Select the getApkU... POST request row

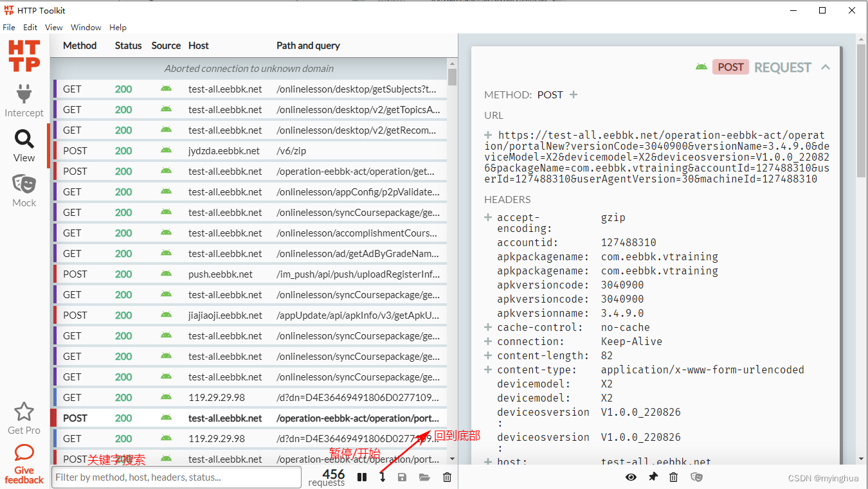(x=250, y=315)
